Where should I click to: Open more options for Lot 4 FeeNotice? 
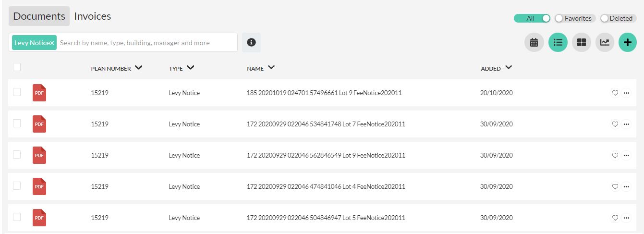[x=626, y=186]
